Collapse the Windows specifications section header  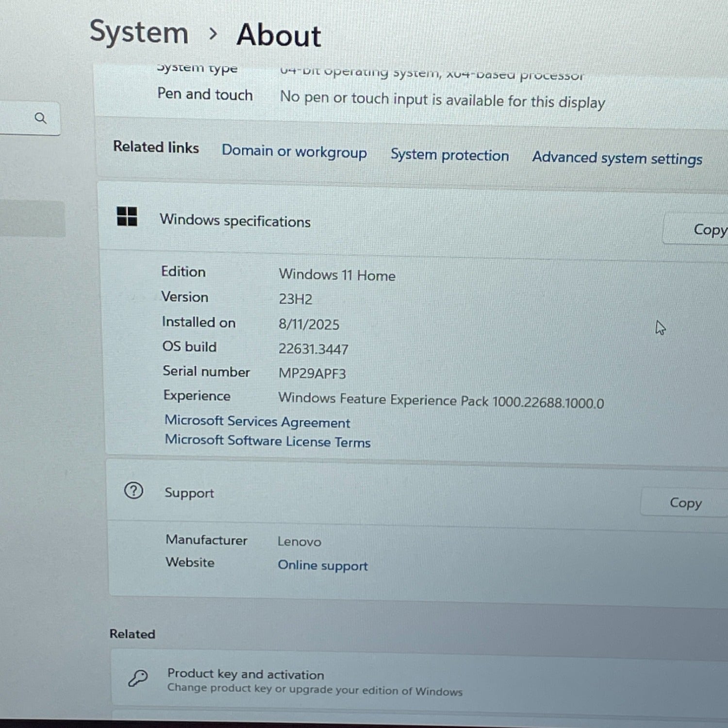(x=414, y=221)
